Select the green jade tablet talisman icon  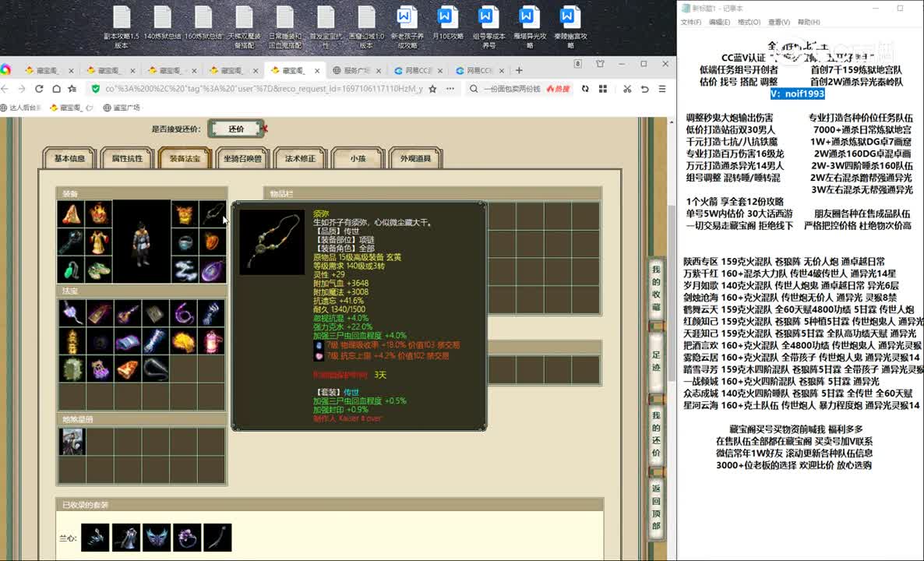[x=72, y=369]
